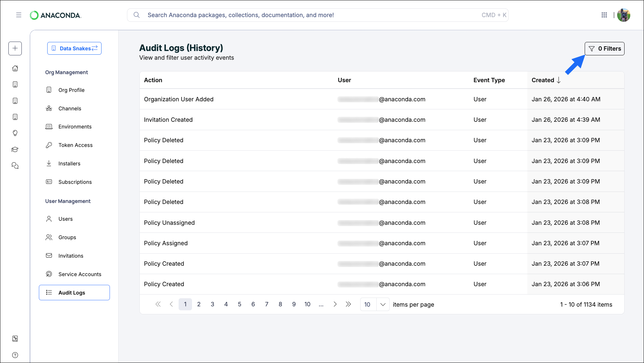Expand the filters panel via 0 Filters
Viewport: 644px width, 363px height.
604,48
